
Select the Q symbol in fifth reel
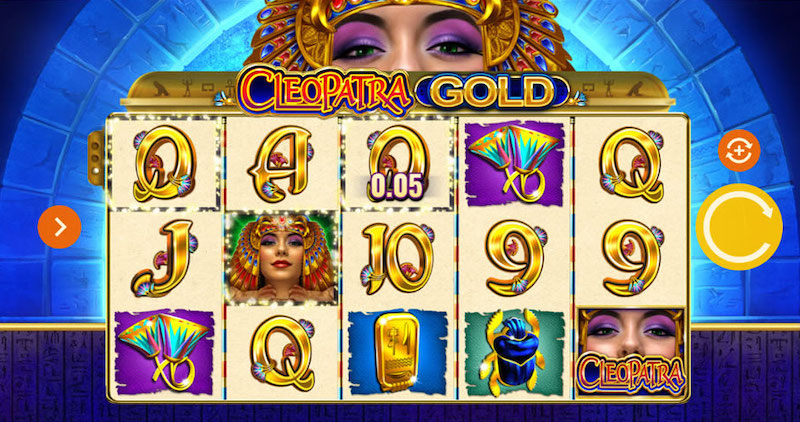coord(631,163)
